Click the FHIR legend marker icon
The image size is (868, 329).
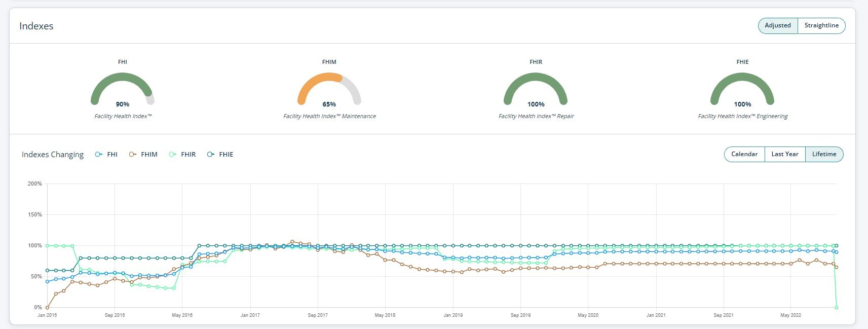coord(173,155)
